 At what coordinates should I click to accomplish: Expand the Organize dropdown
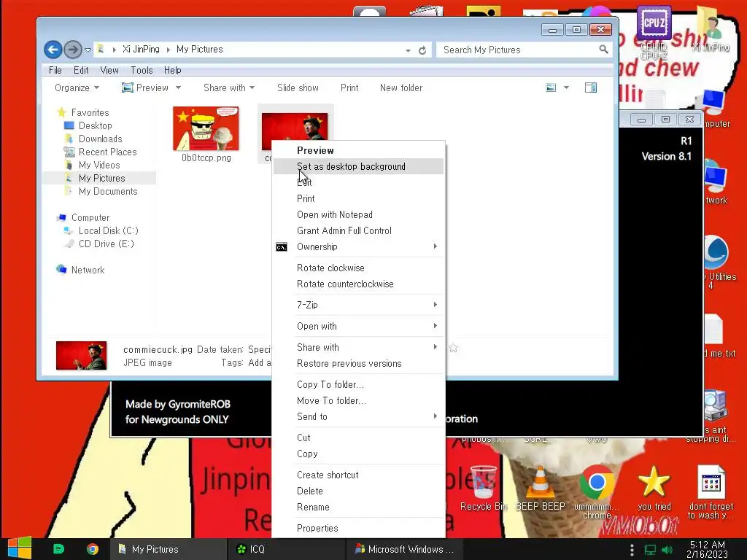[77, 87]
